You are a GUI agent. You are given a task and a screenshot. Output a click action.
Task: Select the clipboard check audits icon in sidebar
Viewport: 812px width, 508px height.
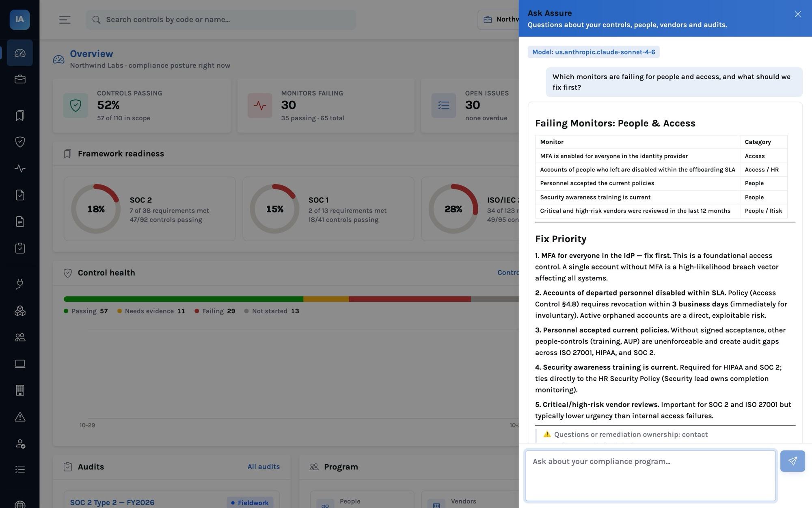[x=20, y=248]
